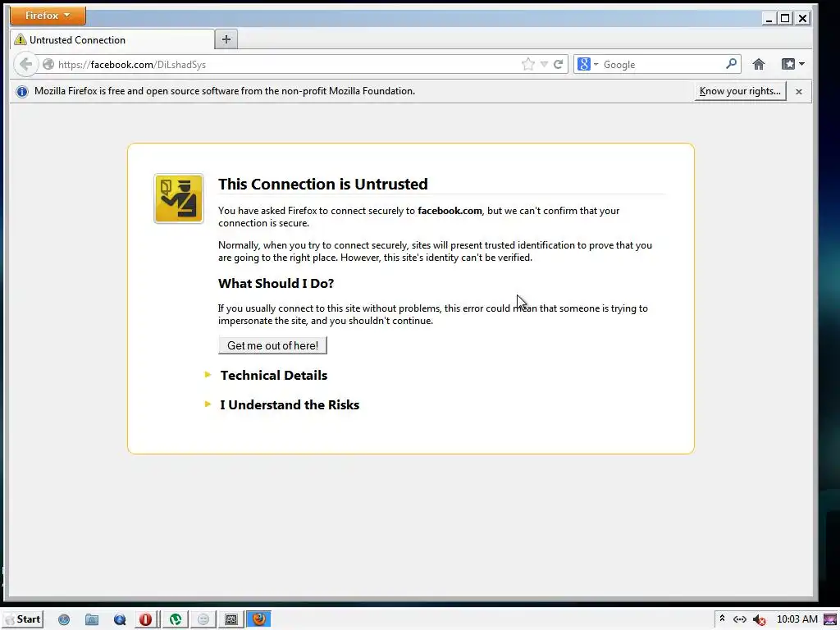Bookmark this page with the star icon
This screenshot has width=840, height=630.
point(527,64)
